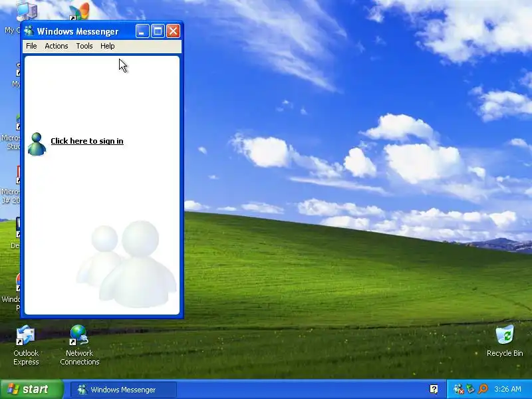
Task: Close the Windows Messenger window
Action: [x=173, y=31]
